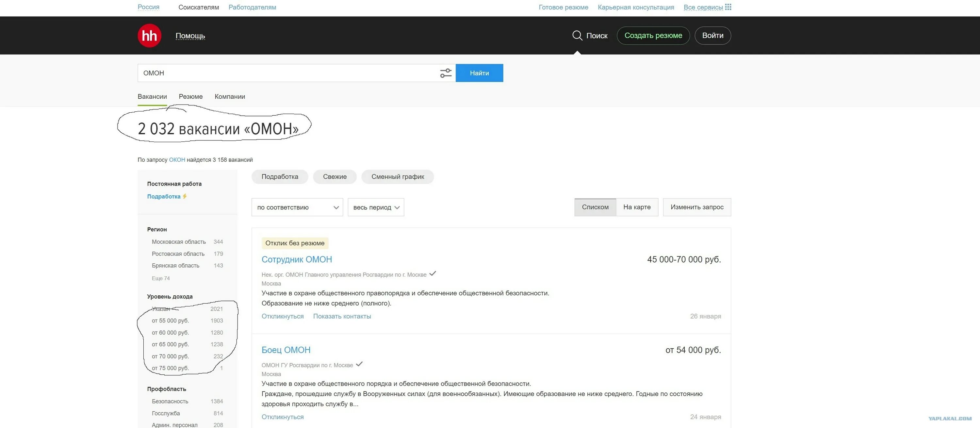Click Создать резюме button
Image resolution: width=980 pixels, height=428 pixels.
(653, 35)
